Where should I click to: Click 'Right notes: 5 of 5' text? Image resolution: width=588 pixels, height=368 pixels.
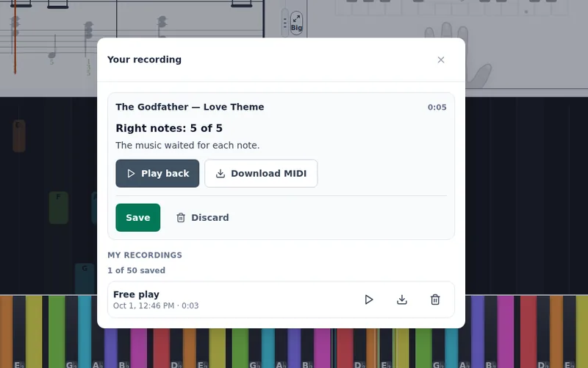click(169, 128)
